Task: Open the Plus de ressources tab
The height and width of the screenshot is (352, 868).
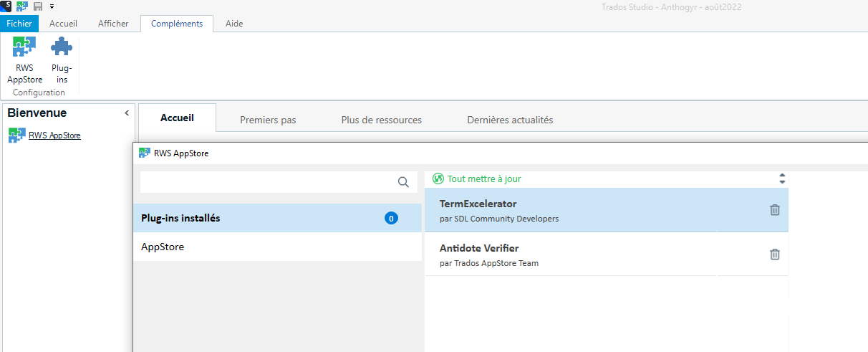Action: [x=382, y=120]
